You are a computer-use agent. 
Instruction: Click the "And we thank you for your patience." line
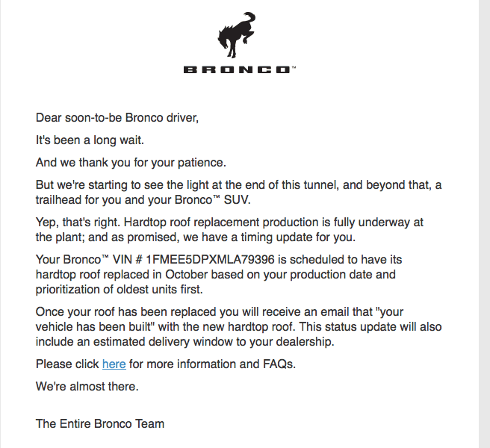point(131,163)
